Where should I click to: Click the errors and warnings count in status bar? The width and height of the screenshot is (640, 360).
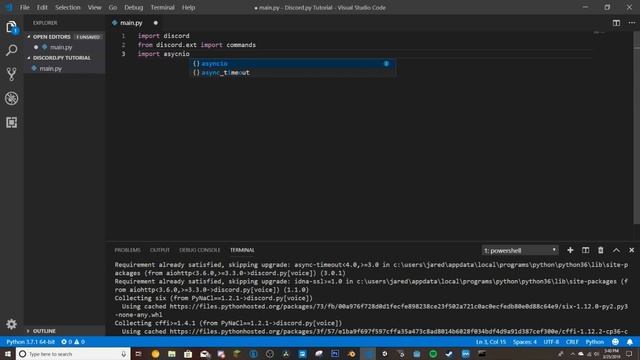pos(73,342)
